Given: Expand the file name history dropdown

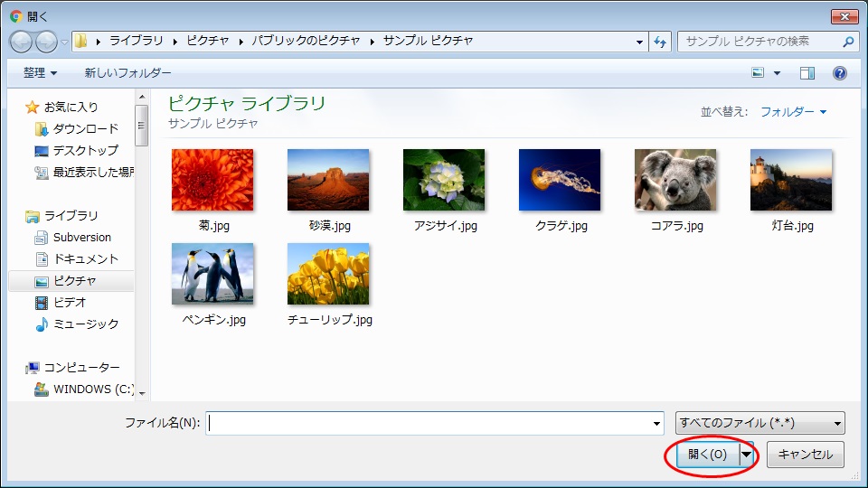Looking at the screenshot, I should coord(656,423).
